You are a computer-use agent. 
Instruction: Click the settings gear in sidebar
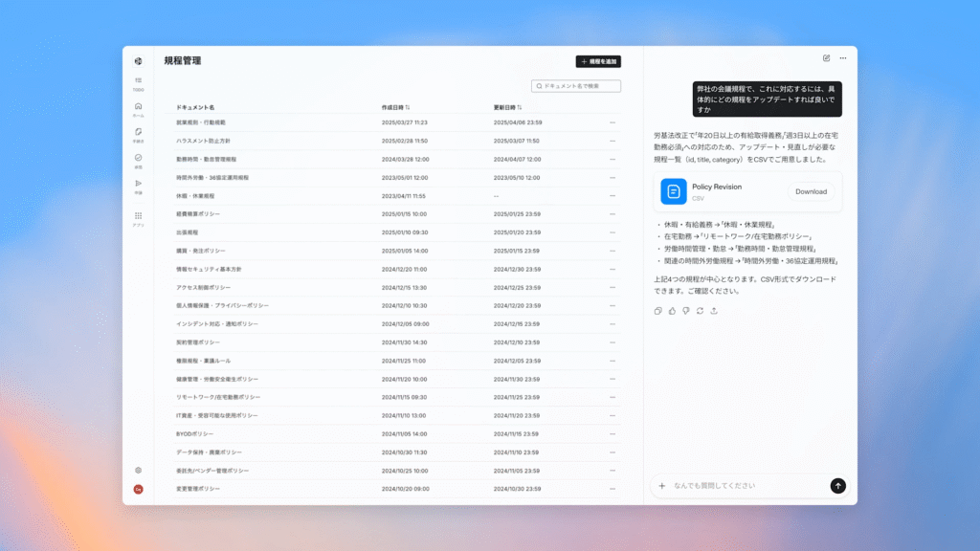pyautogui.click(x=139, y=471)
